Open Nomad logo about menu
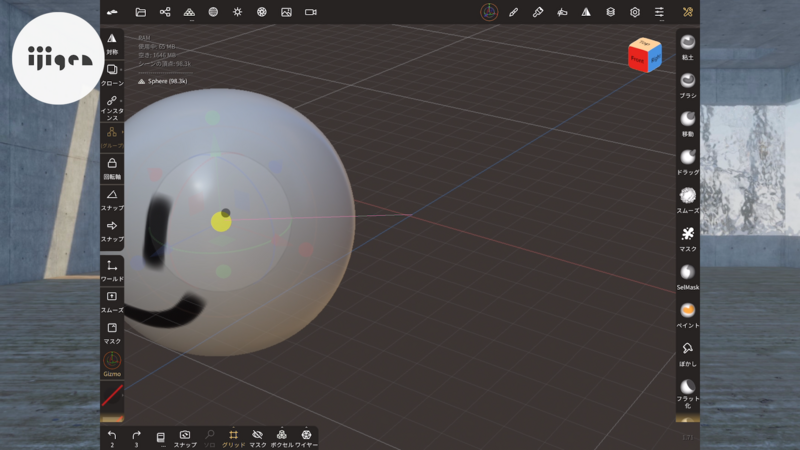The width and height of the screenshot is (800, 450). click(112, 12)
